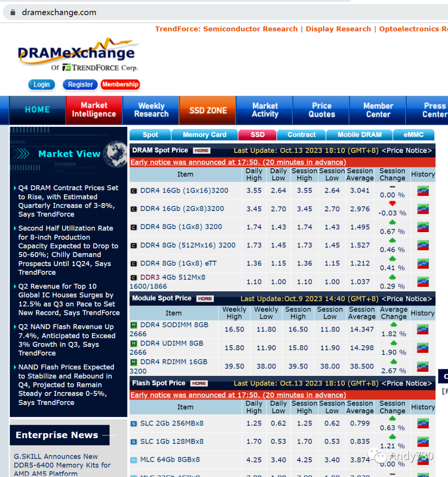Open Price Quotes navigation tab

[321, 110]
